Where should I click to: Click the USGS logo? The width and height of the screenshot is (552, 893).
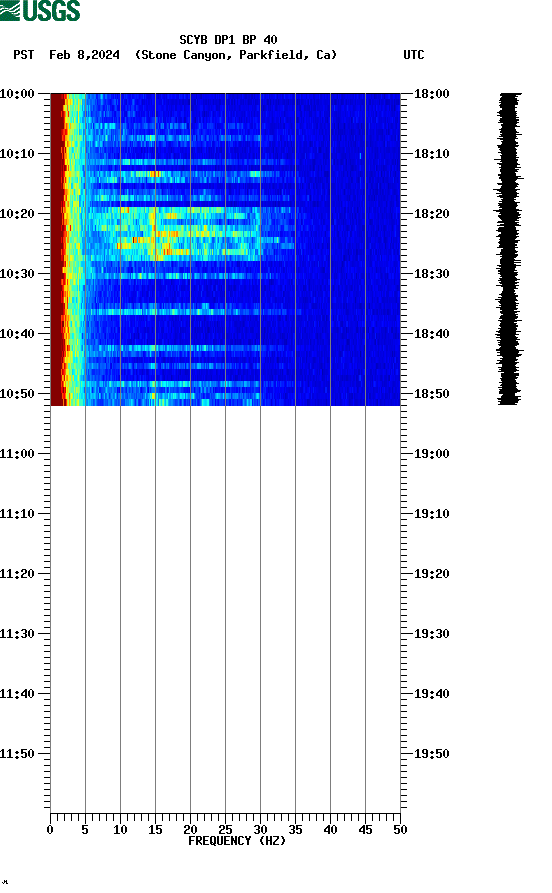[40, 10]
